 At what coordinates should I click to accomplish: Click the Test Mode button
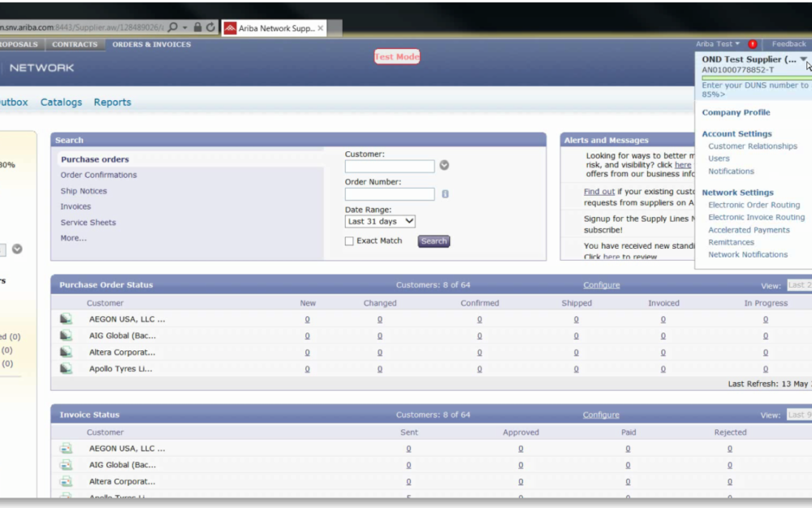pos(397,57)
